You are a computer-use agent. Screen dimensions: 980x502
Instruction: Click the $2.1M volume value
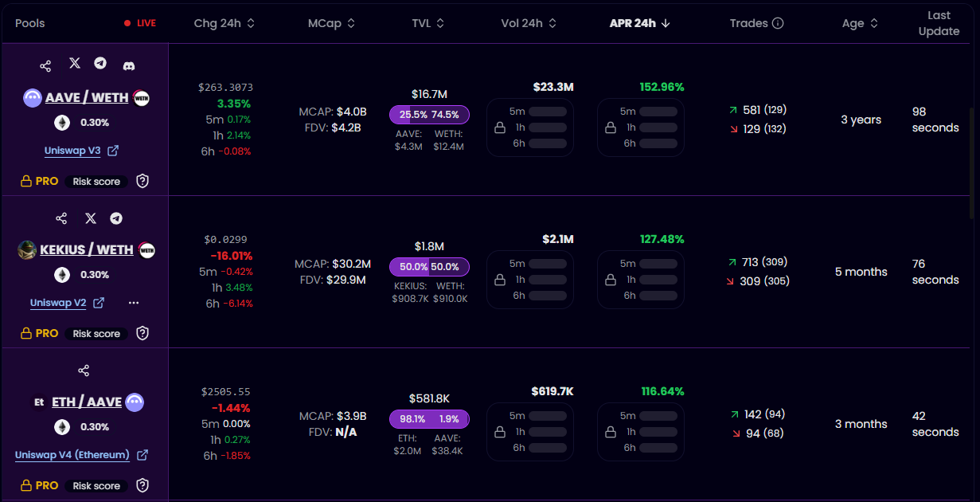pyautogui.click(x=557, y=239)
